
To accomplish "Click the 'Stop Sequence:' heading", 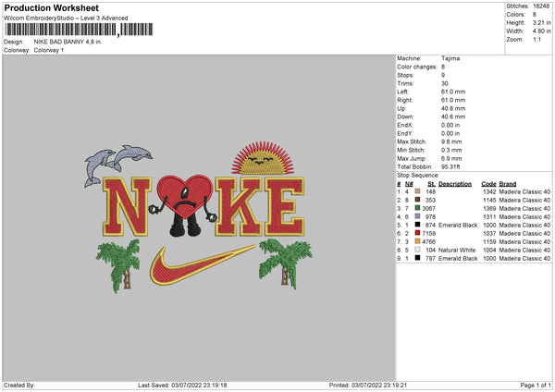I will [x=418, y=176].
